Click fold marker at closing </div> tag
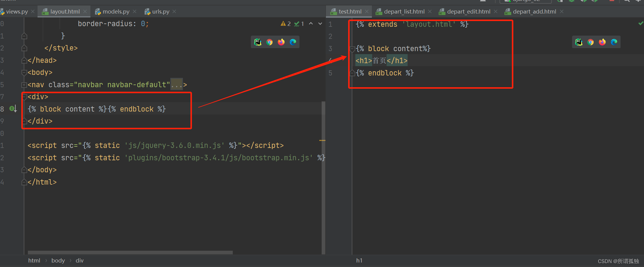Viewport: 644px width, 267px height. click(x=24, y=121)
